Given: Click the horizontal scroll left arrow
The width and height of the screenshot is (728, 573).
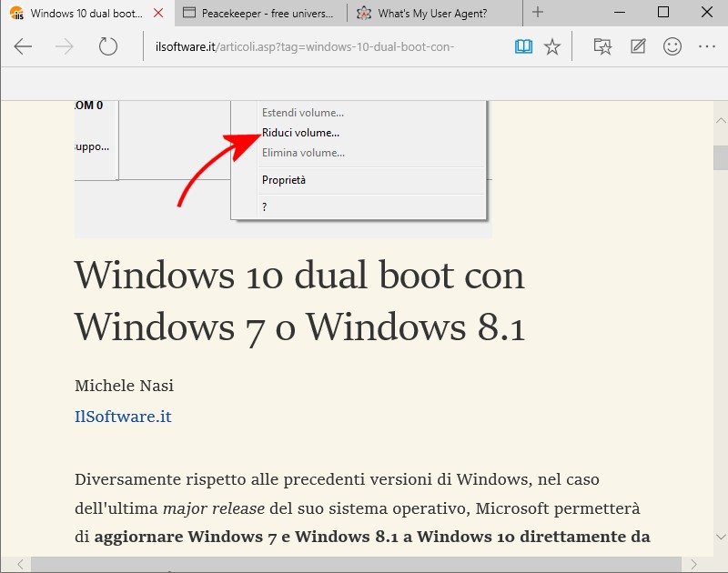Looking at the screenshot, I should click(20, 564).
